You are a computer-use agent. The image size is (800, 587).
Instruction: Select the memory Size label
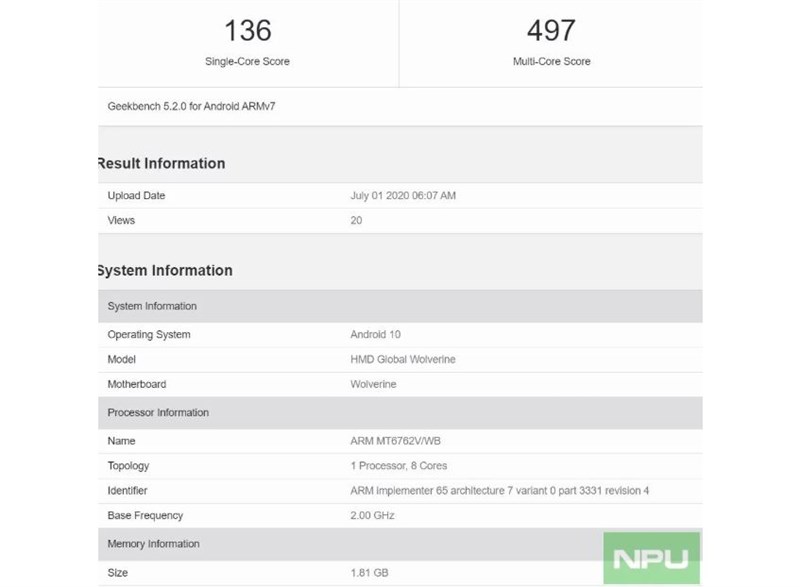[118, 573]
